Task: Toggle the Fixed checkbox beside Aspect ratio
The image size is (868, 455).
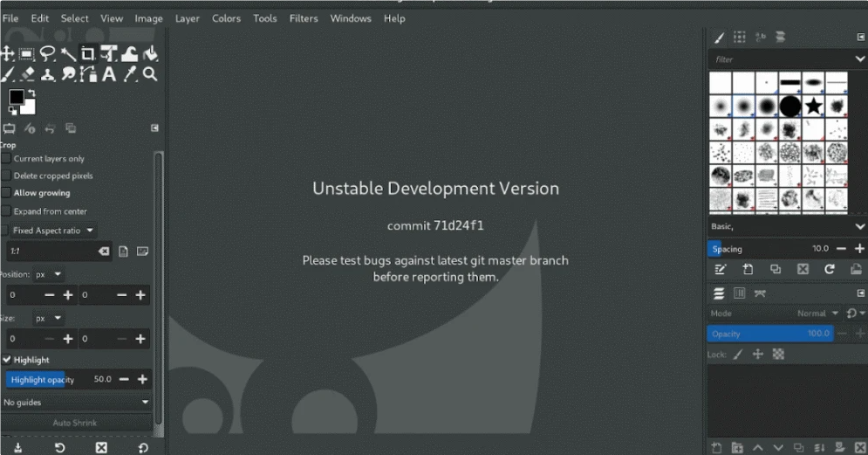Action: (4, 230)
